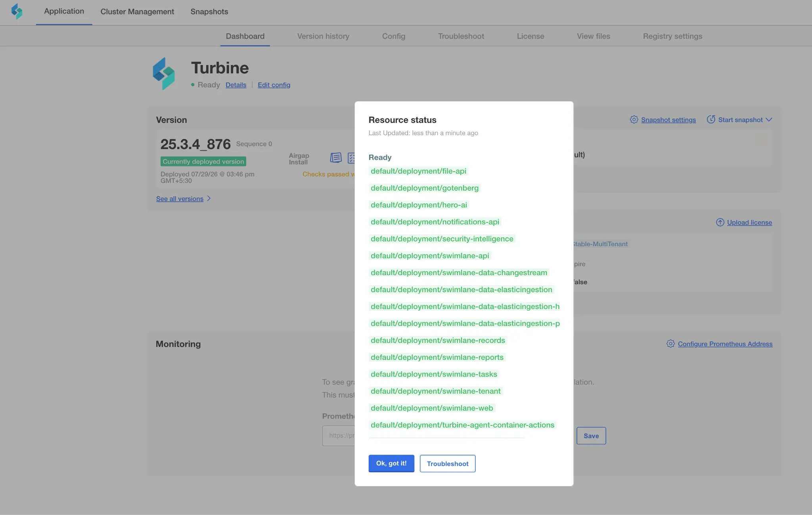The width and height of the screenshot is (812, 515).
Task: Click the Save button for Prometheus address
Action: click(x=591, y=436)
